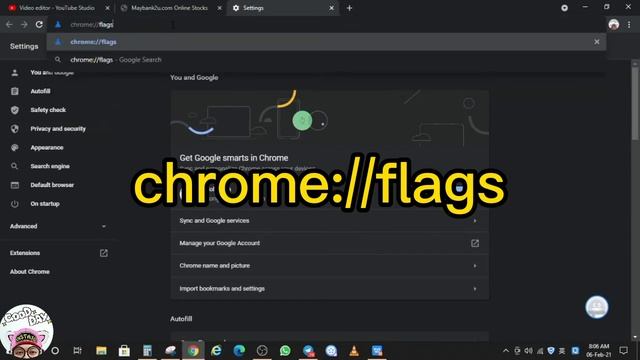
Task: Close the YouTube Studio tab
Action: tap(107, 8)
